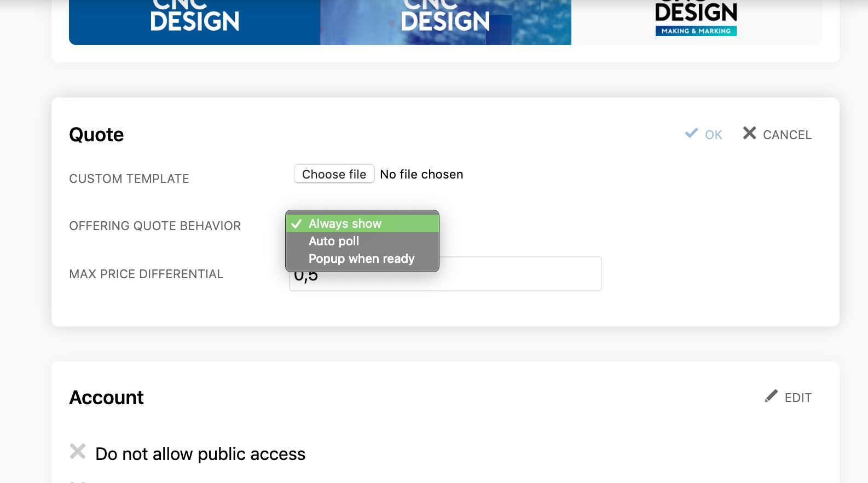Select the CNC Design logo with photo background
The image size is (868, 483).
[445, 22]
